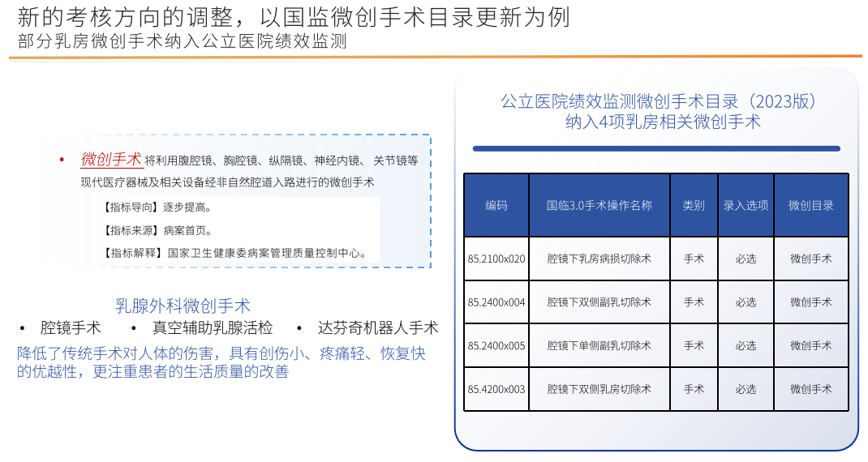
Task: Click the 腔镜下乳房病损切除术 cell
Action: 599,259
